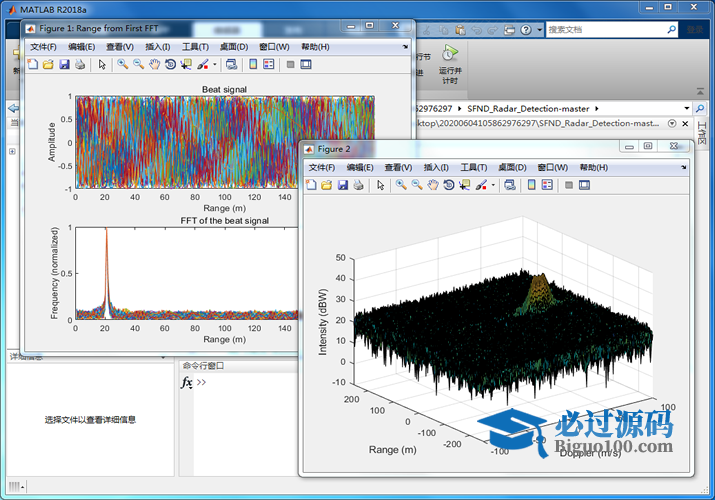Viewport: 715px width, 500px height.
Task: Select Edit Plot arrow tool in Figure 2
Action: [x=381, y=185]
